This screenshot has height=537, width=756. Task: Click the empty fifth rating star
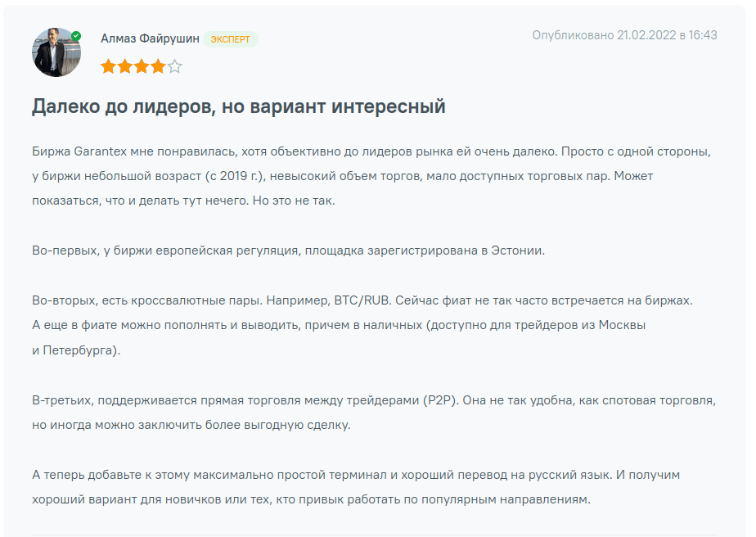coord(174,67)
